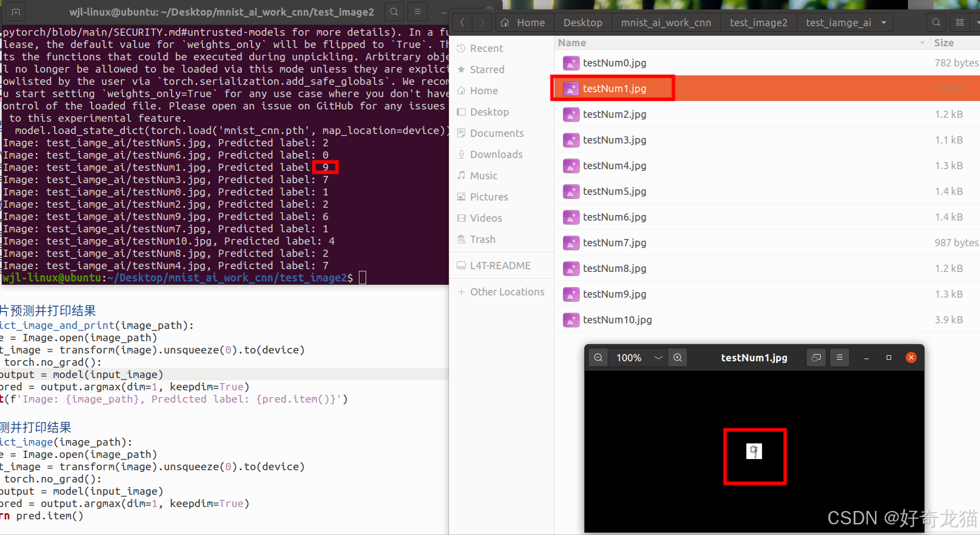This screenshot has width=980, height=535.
Task: Select testNum4.jpg file icon
Action: pyautogui.click(x=571, y=166)
